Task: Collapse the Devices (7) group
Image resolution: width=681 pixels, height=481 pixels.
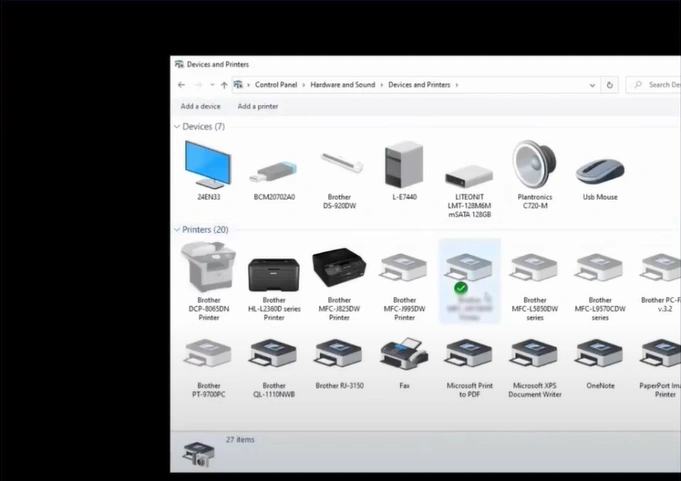Action: coord(177,127)
